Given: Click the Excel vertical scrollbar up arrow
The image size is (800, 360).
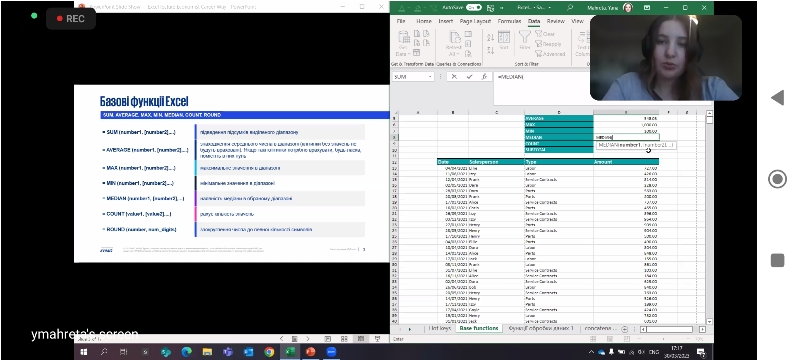Looking at the screenshot, I should tap(709, 113).
